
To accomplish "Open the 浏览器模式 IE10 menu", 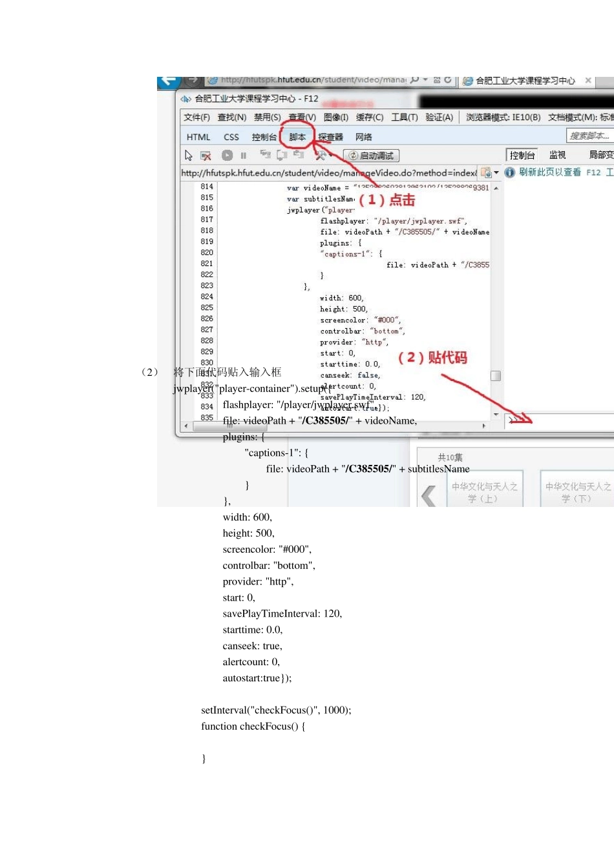I will (503, 118).
